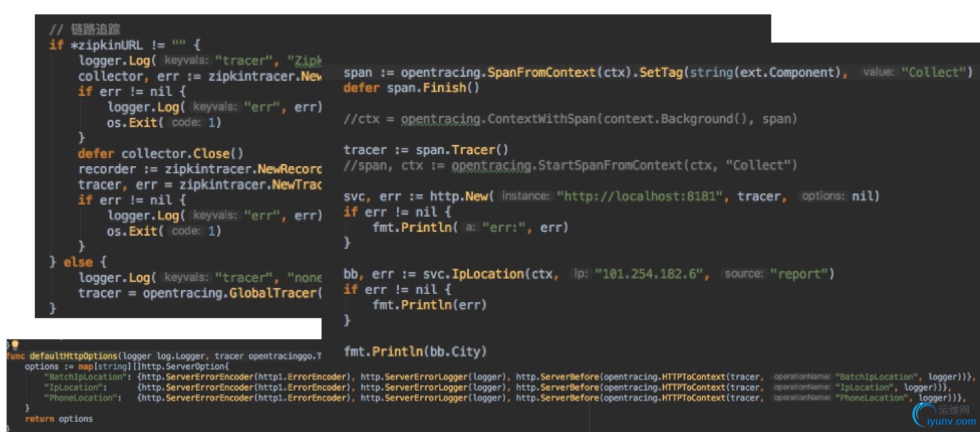Click the "http://localhost:8181" instance string
Screen dimensions: 980x432
coord(641,196)
